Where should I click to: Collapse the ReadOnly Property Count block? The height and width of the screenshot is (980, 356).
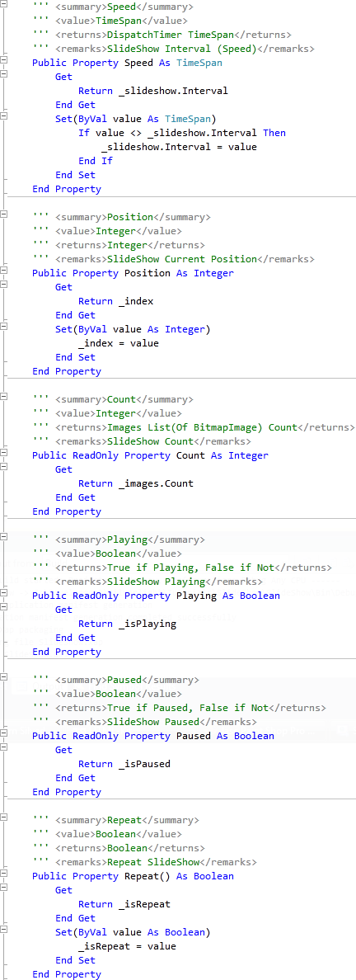tap(3, 452)
